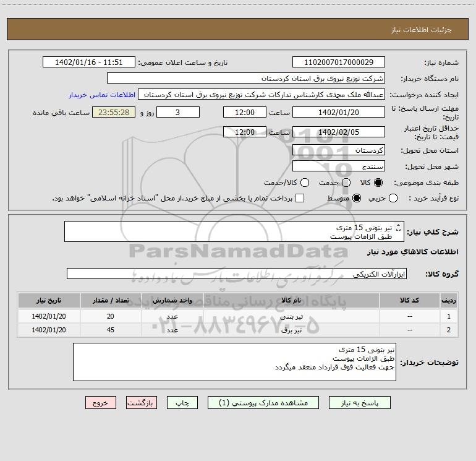Click the request creator field عبدالله ملک محمدی
476x461 pixels.
261,95
